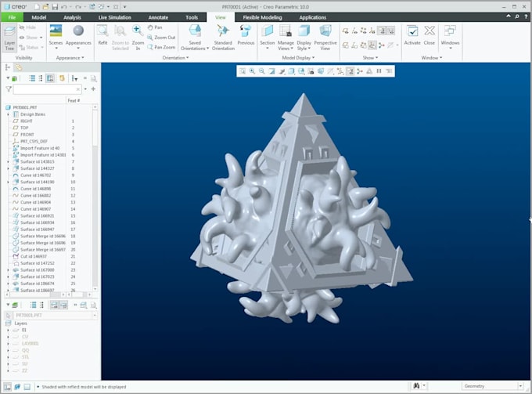The width and height of the screenshot is (532, 394).
Task: Open Saved Orientations in graphics toolbar
Action: click(301, 71)
